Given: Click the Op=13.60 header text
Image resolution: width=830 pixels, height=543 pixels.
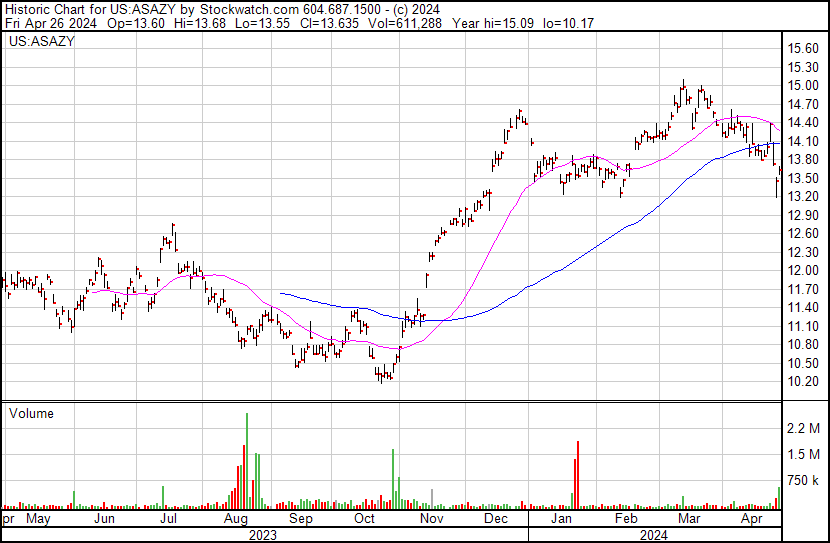Looking at the screenshot, I should (x=136, y=23).
